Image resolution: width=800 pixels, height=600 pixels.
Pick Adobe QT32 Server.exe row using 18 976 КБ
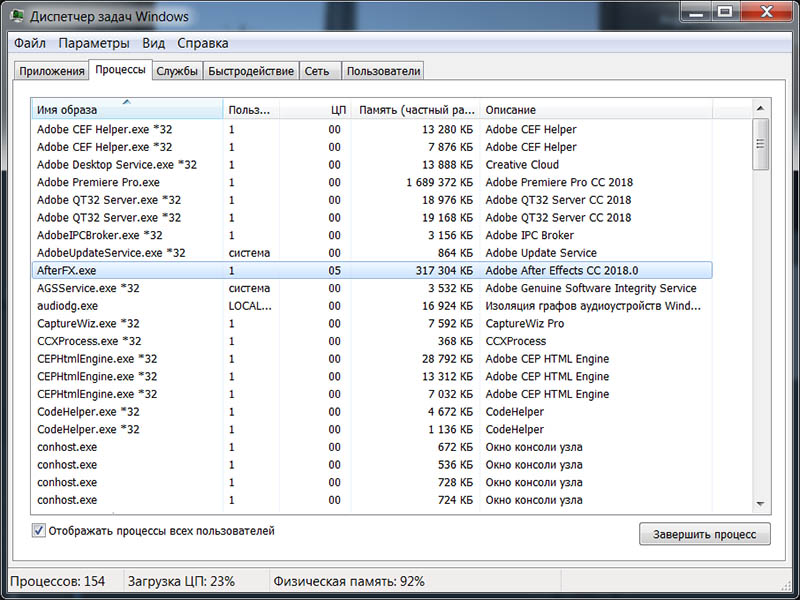coord(372,200)
